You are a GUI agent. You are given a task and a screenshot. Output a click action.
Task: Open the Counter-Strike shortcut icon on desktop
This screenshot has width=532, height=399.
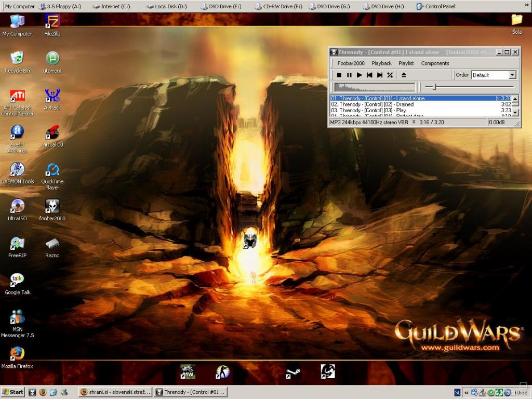point(223,371)
